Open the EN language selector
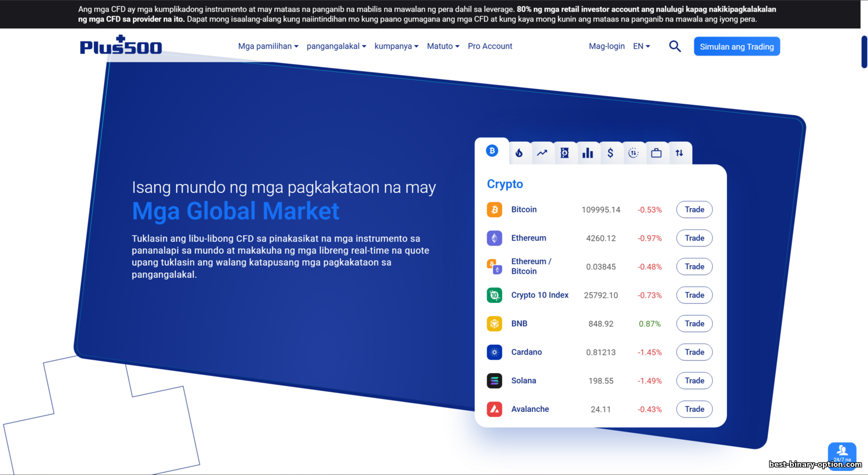Screen dimensions: 868x475 641,46
